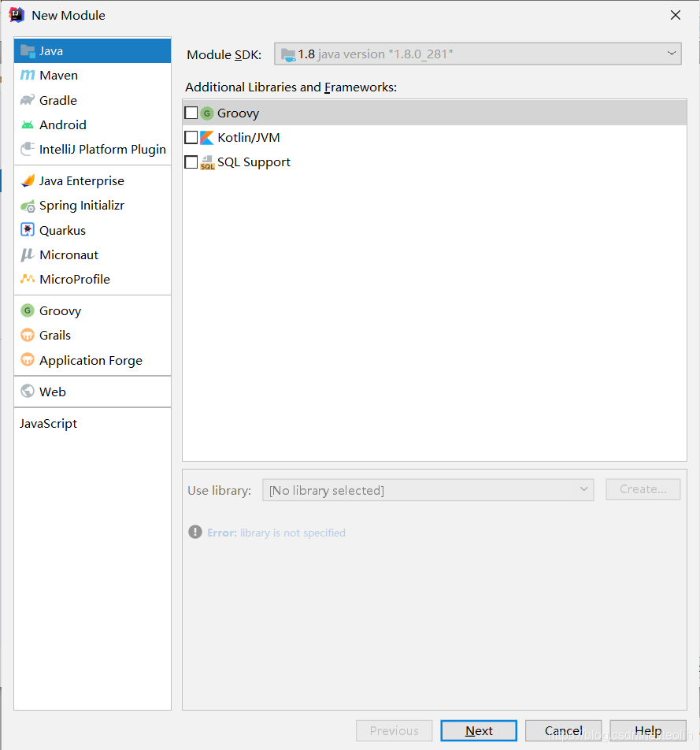The image size is (700, 750).
Task: Click the Spring Initializr leaf icon
Action: point(28,206)
